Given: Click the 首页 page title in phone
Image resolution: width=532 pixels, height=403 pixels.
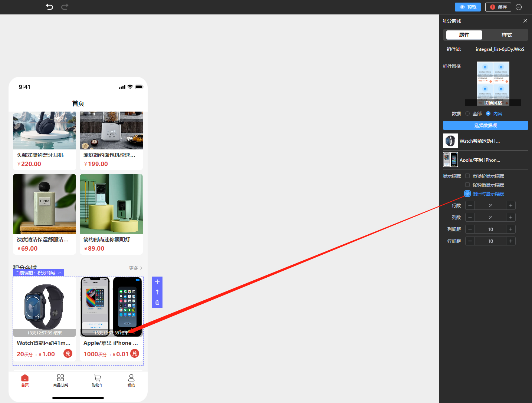Looking at the screenshot, I should pos(78,103).
